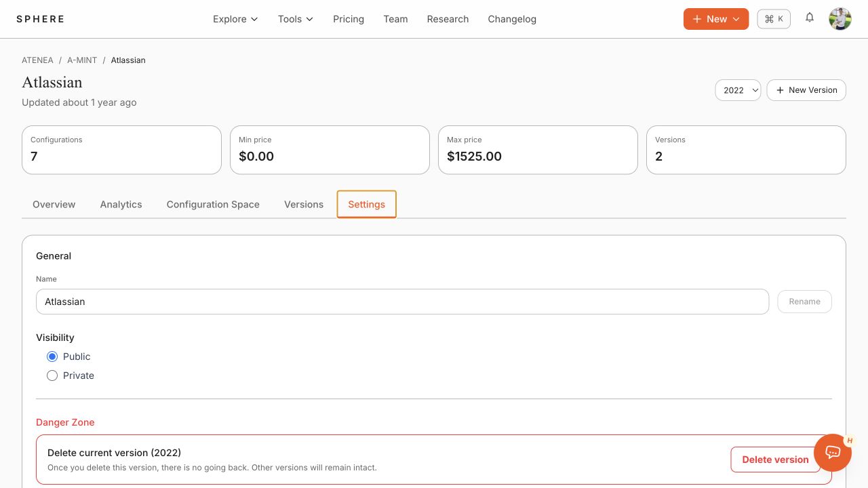Switch to the Analytics tab
This screenshot has height=488, width=868.
point(121,205)
